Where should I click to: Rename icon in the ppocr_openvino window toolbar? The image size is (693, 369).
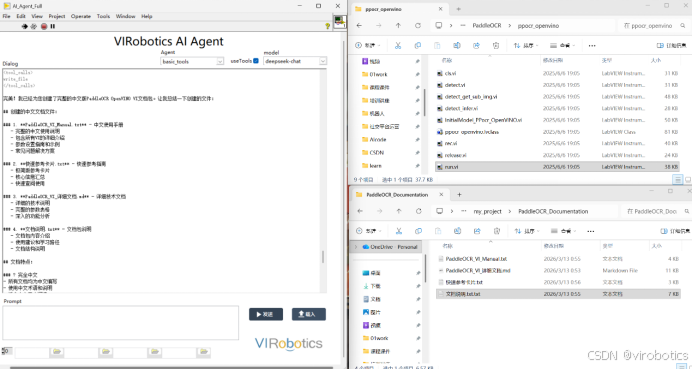[457, 46]
